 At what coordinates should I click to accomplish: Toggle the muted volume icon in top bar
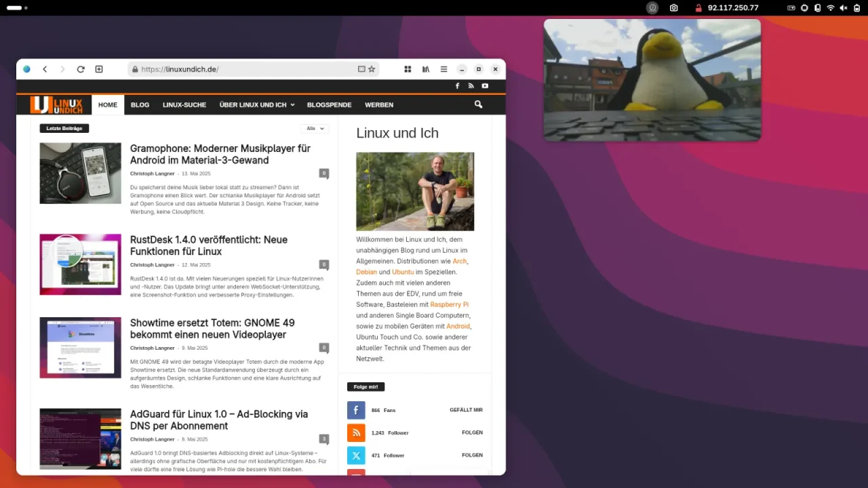843,8
